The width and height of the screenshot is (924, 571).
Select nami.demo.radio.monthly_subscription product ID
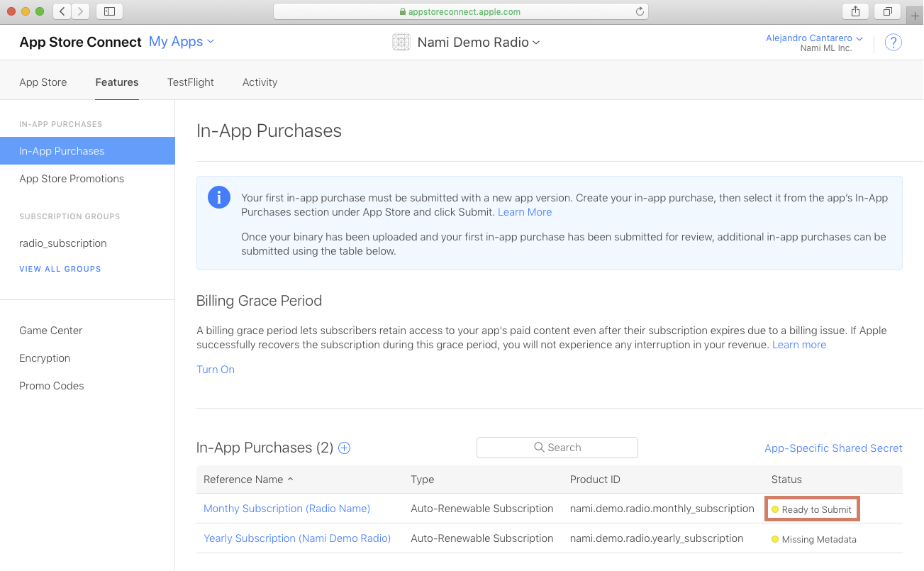(662, 509)
